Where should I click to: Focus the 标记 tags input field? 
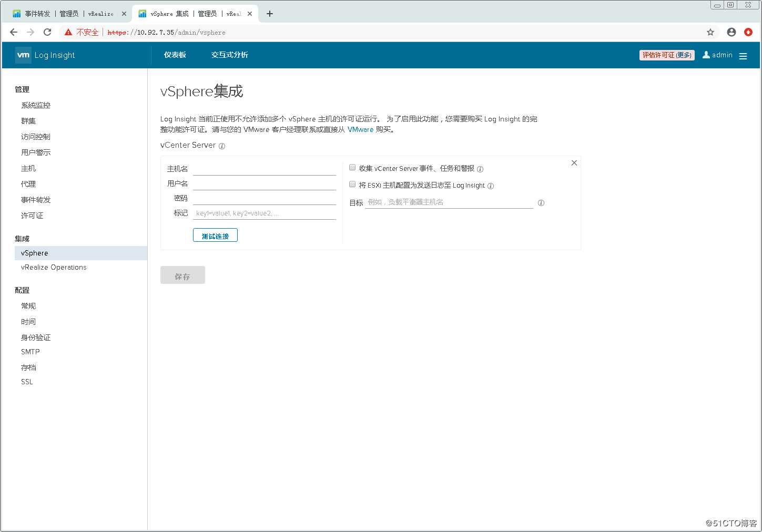[x=265, y=213]
